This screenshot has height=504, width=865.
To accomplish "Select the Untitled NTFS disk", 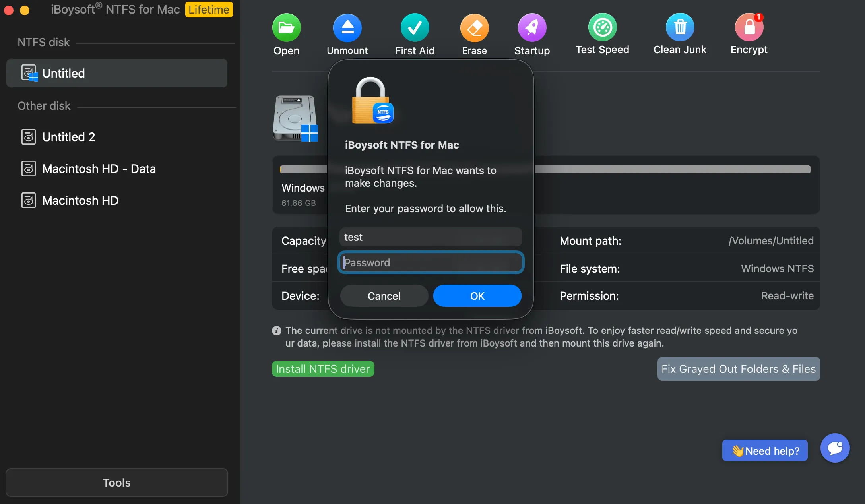I will 117,73.
